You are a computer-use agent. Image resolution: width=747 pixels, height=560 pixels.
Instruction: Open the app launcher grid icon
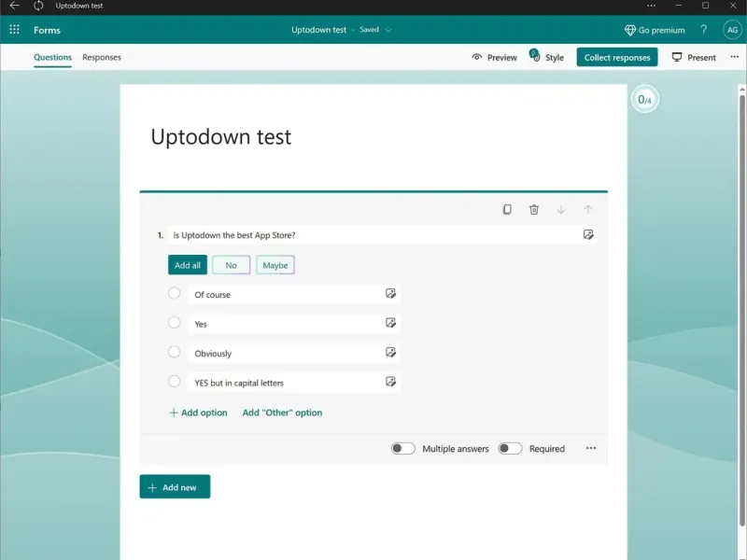(14, 30)
